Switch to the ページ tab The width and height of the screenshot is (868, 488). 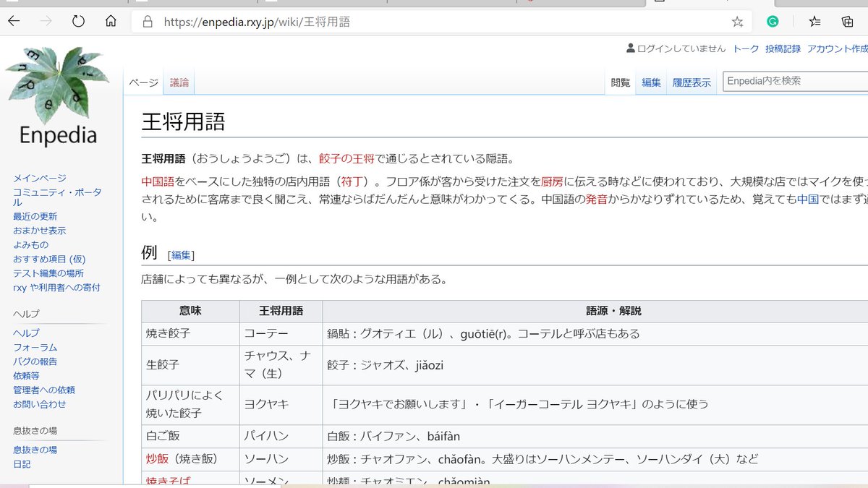[x=143, y=82]
